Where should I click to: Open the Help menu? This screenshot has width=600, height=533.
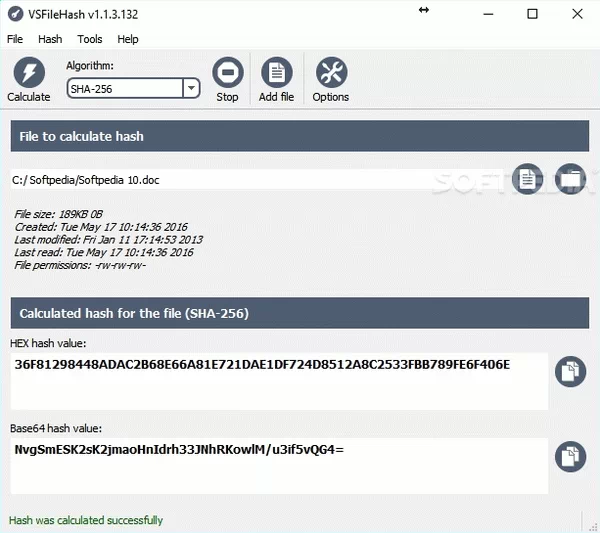click(128, 39)
